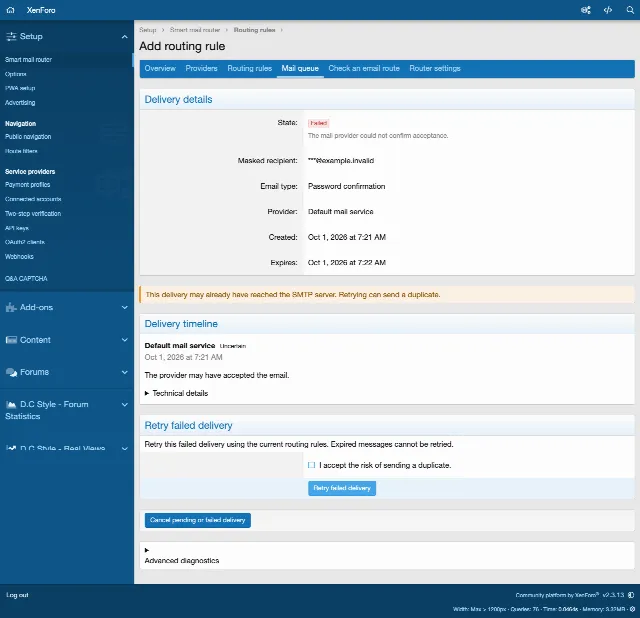
Task: Open Route filters in the sidebar
Action: pyautogui.click(x=21, y=151)
